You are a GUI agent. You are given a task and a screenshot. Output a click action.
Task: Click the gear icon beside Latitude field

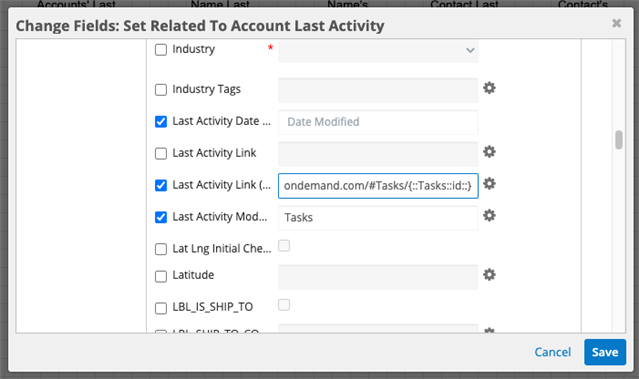[x=489, y=275]
